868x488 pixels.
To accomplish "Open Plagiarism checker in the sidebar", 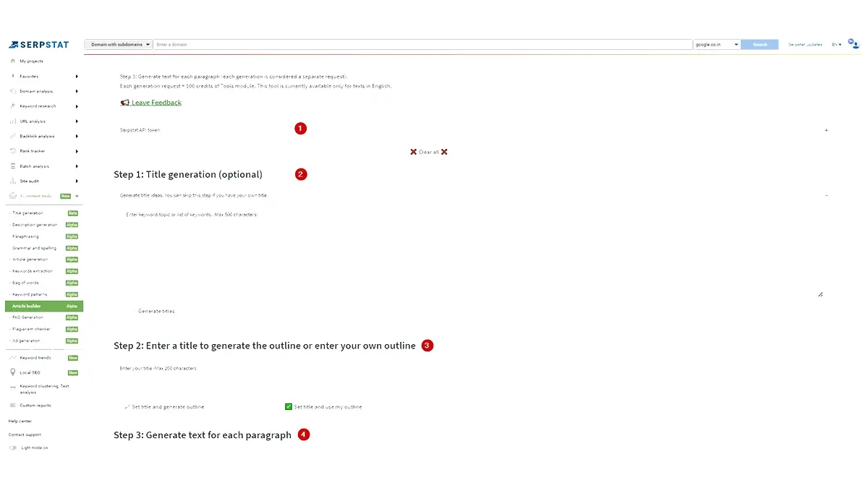I will pos(31,329).
